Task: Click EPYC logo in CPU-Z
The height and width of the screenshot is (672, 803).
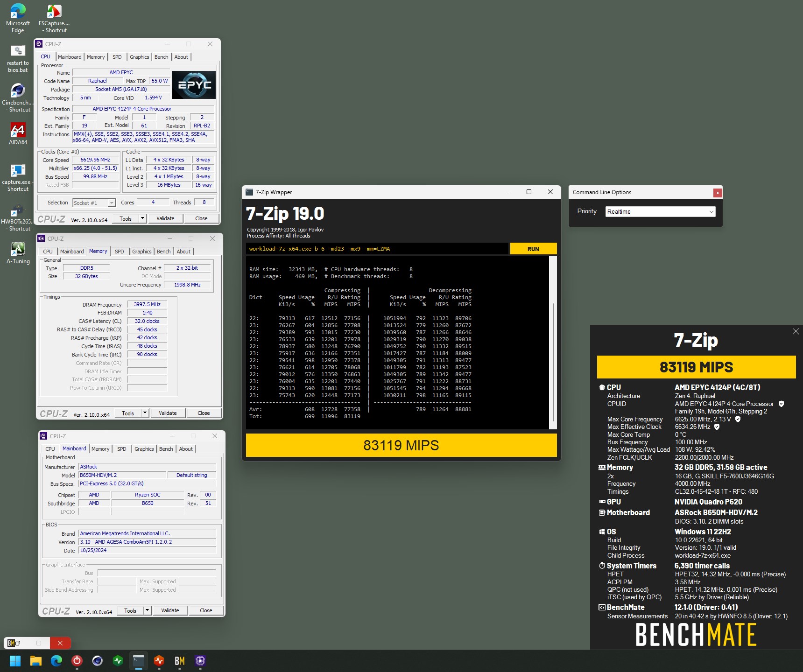Action: coord(194,85)
